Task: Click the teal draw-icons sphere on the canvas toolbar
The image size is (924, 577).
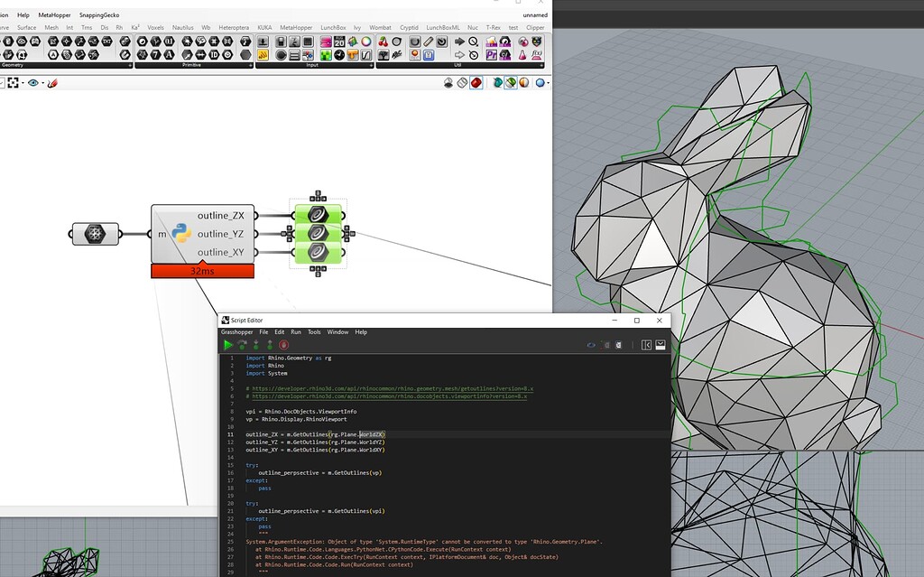Action: [497, 82]
